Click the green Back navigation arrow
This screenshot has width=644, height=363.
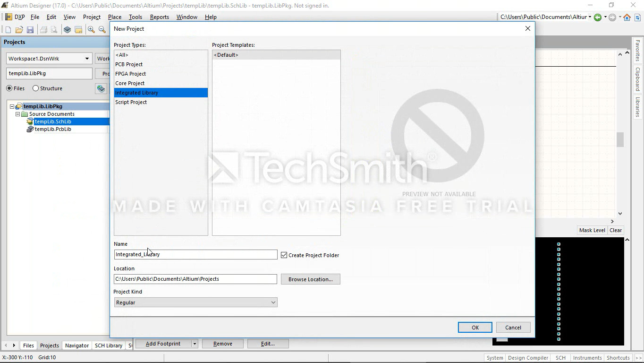click(x=598, y=17)
